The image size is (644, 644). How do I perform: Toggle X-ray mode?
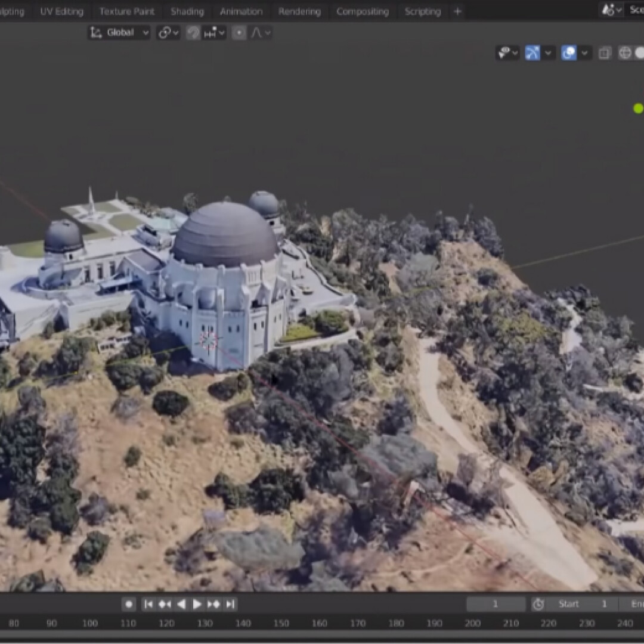click(x=605, y=53)
